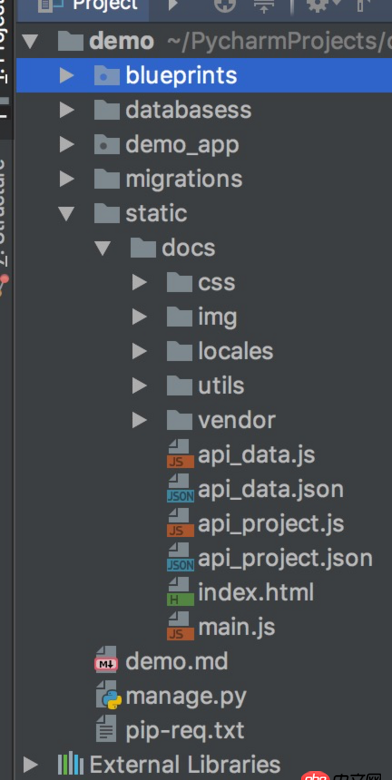Expand the locales folder arrow
392x780 pixels.
[139, 352]
